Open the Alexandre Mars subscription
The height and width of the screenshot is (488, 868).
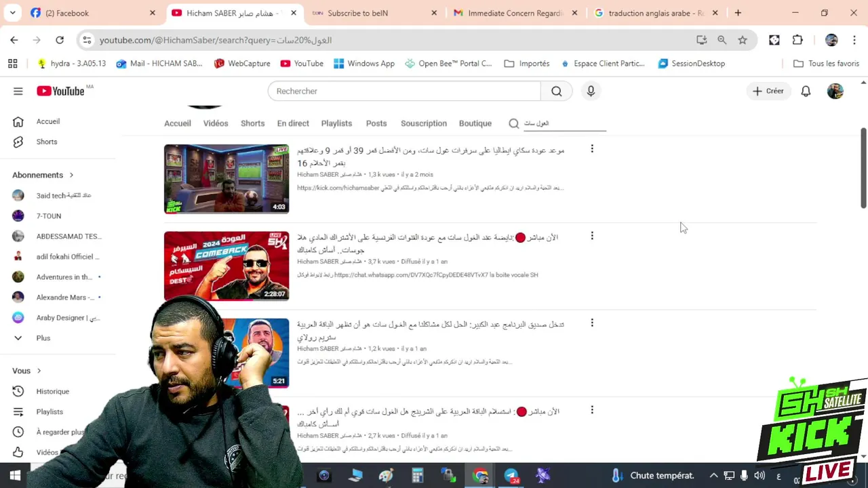pyautogui.click(x=58, y=297)
